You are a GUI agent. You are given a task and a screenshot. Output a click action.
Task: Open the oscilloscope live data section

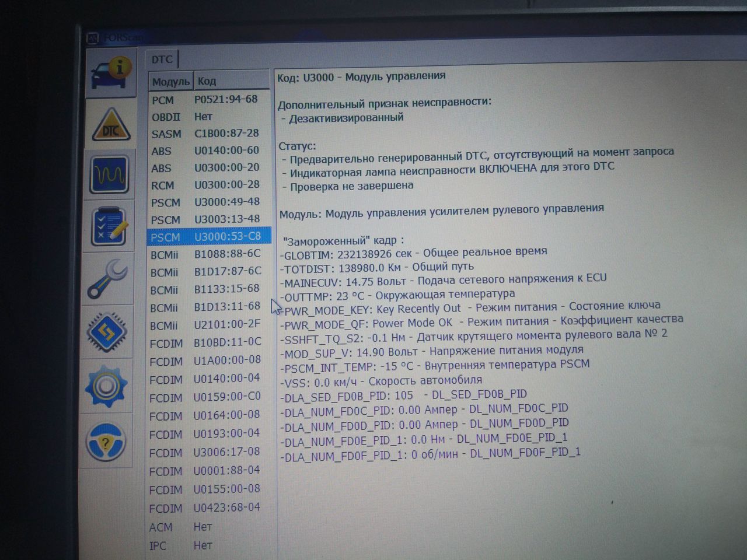click(109, 174)
